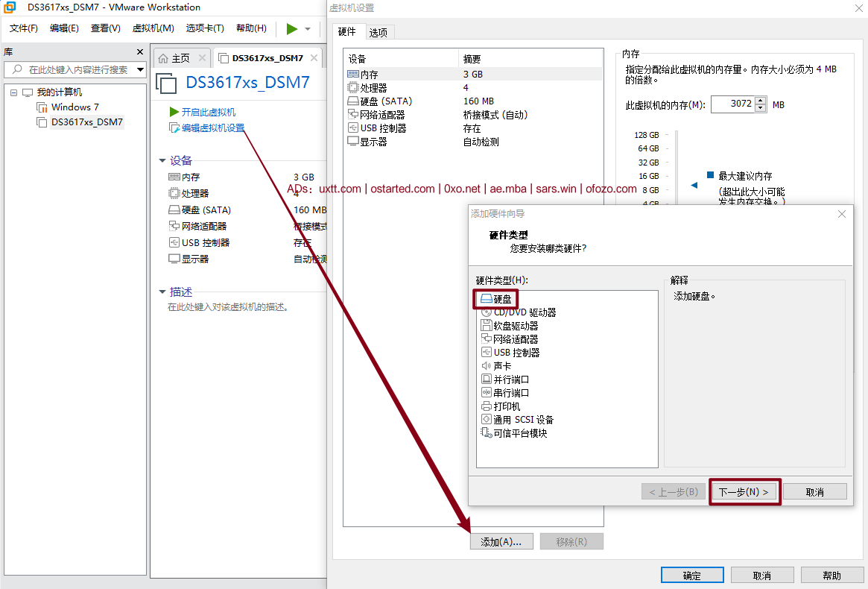Click the 添加(A)... button
This screenshot has width=868, height=589.
pyautogui.click(x=501, y=542)
